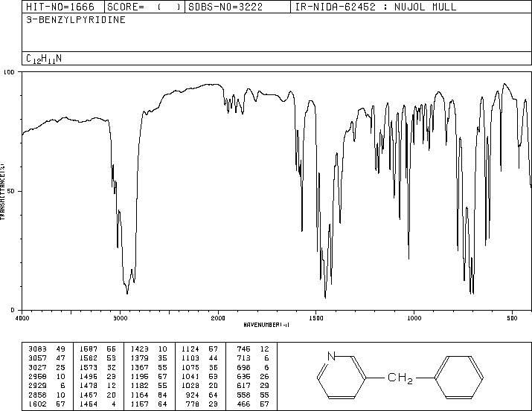Click the 500 wavenumber axis label
532x411 pixels.
(512, 318)
